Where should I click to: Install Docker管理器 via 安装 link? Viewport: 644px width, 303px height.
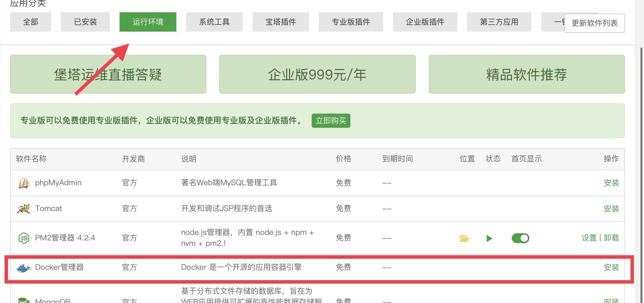click(611, 268)
